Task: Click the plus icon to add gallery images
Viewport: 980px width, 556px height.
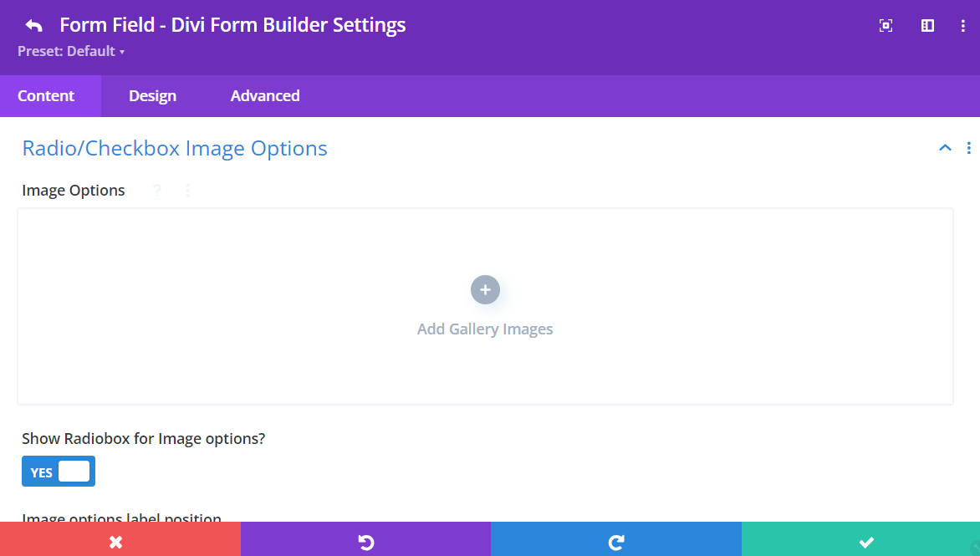Action: (485, 289)
